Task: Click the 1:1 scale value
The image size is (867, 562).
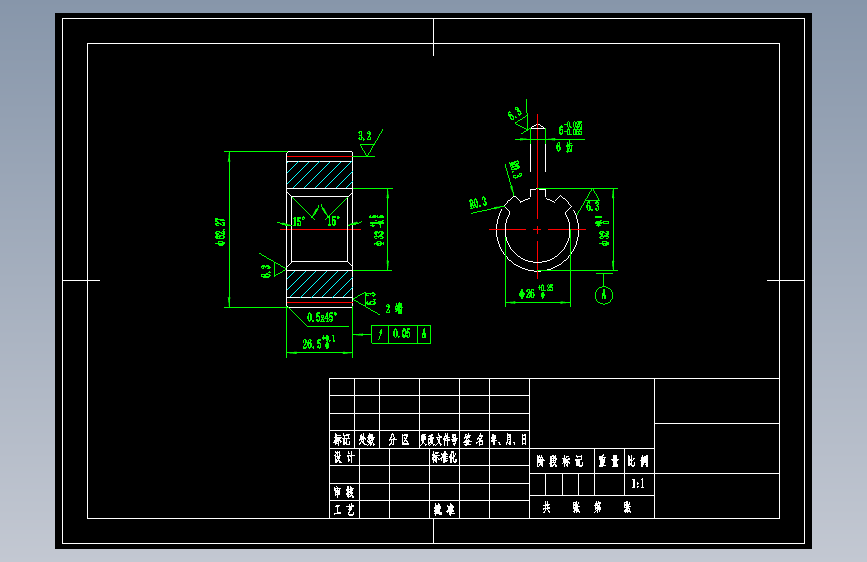Action: (x=638, y=484)
